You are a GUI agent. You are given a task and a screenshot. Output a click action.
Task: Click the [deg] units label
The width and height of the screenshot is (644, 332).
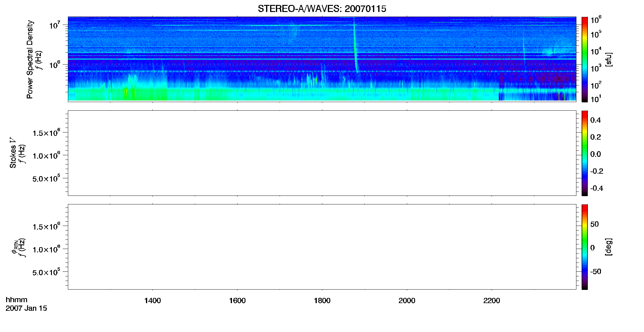click(x=609, y=247)
